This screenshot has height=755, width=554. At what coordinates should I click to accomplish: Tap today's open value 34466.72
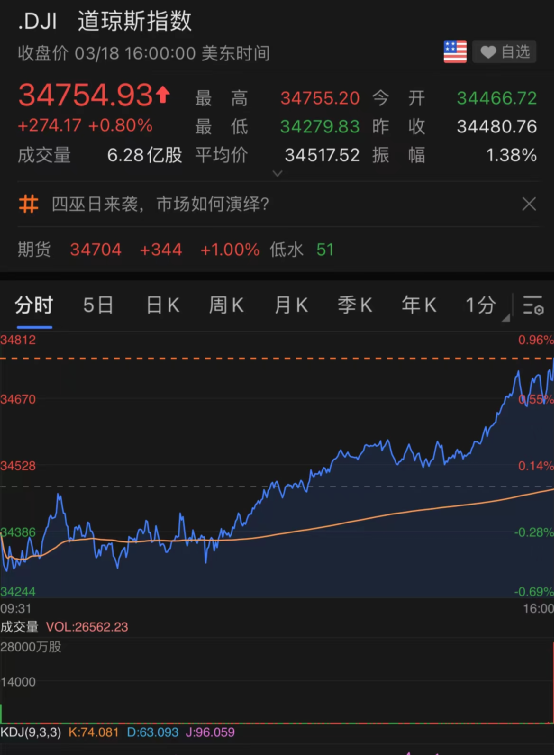tap(497, 98)
